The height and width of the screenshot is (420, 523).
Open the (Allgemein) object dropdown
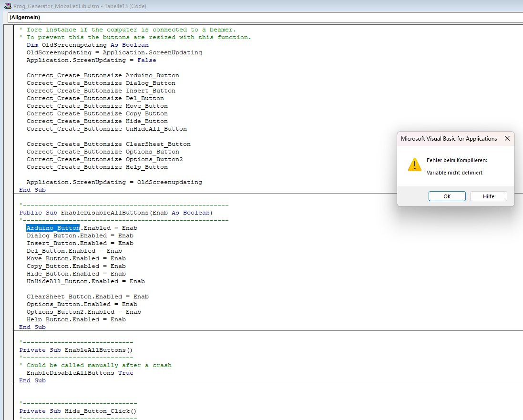[262, 17]
